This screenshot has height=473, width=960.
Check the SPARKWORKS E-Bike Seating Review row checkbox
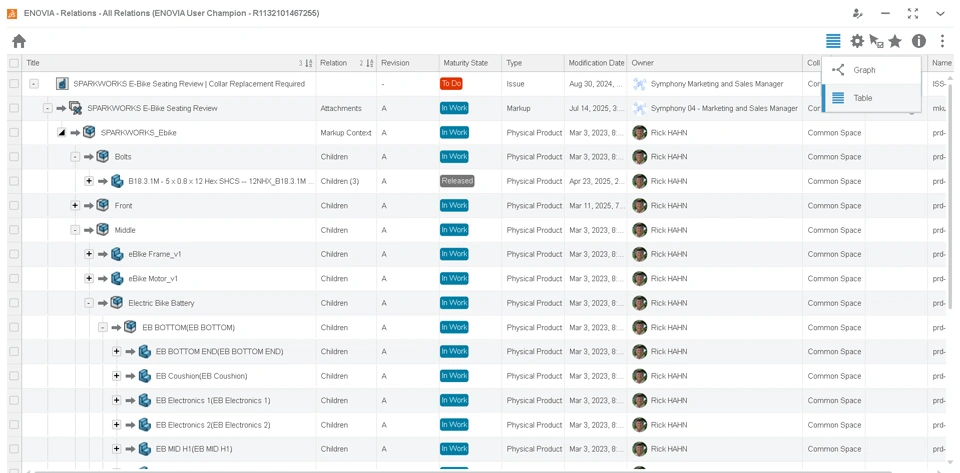pos(14,108)
